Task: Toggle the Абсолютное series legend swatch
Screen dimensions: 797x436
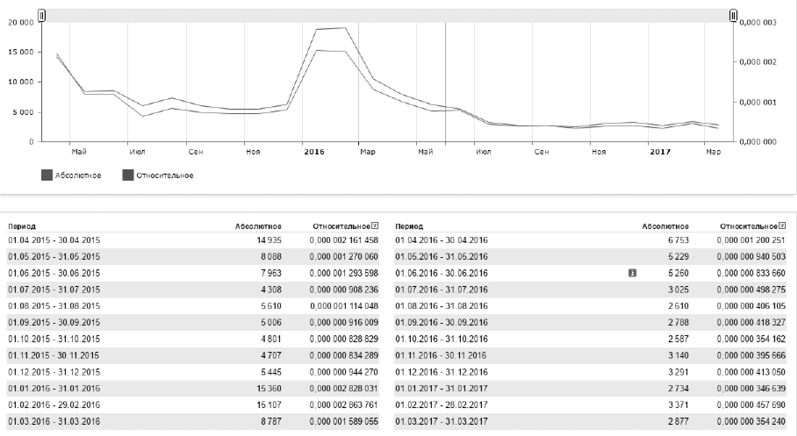Action: pos(47,175)
